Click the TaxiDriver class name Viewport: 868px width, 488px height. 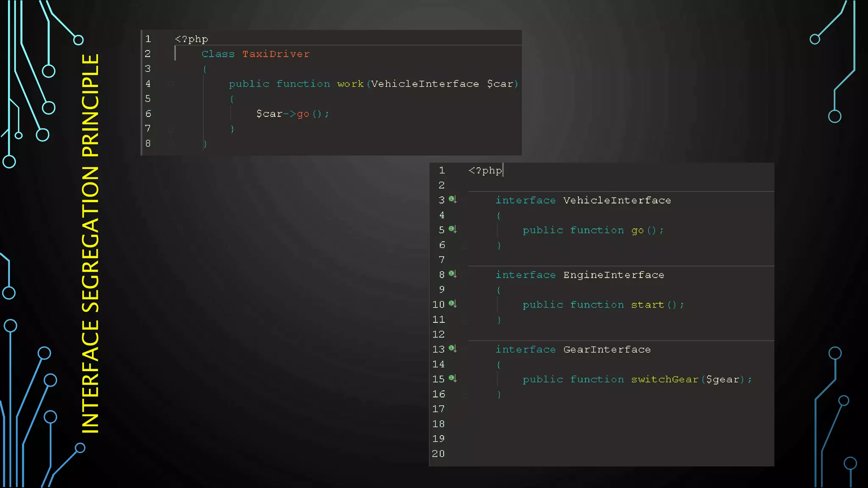[x=276, y=54]
